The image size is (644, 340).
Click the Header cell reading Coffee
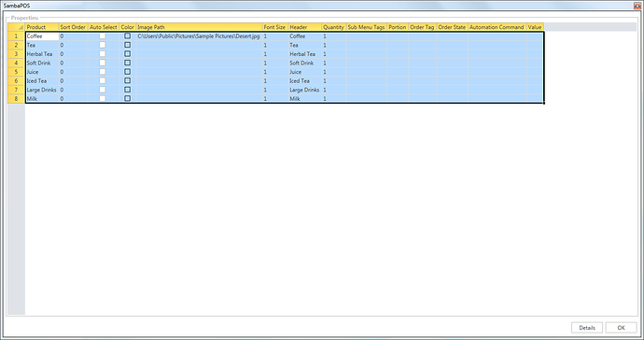(x=304, y=36)
